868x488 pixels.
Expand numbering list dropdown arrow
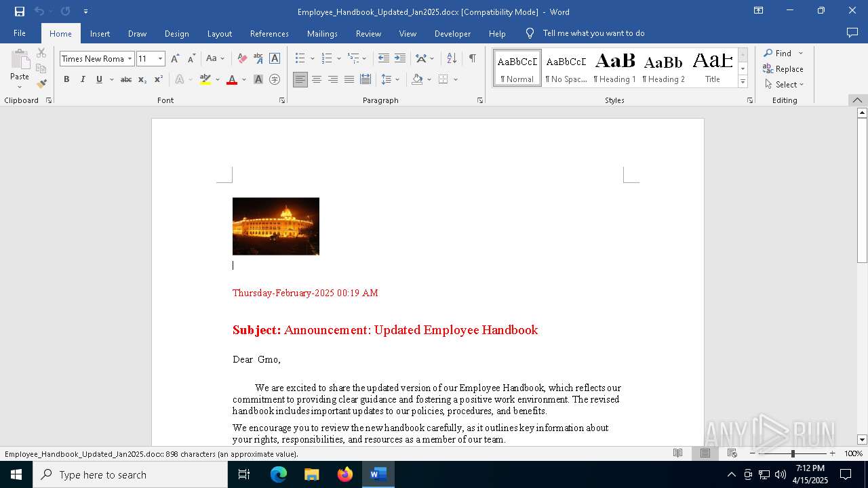pyautogui.click(x=338, y=59)
